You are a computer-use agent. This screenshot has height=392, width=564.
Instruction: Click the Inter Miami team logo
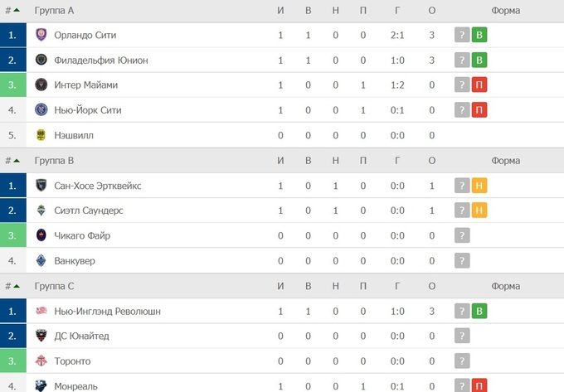(x=41, y=85)
